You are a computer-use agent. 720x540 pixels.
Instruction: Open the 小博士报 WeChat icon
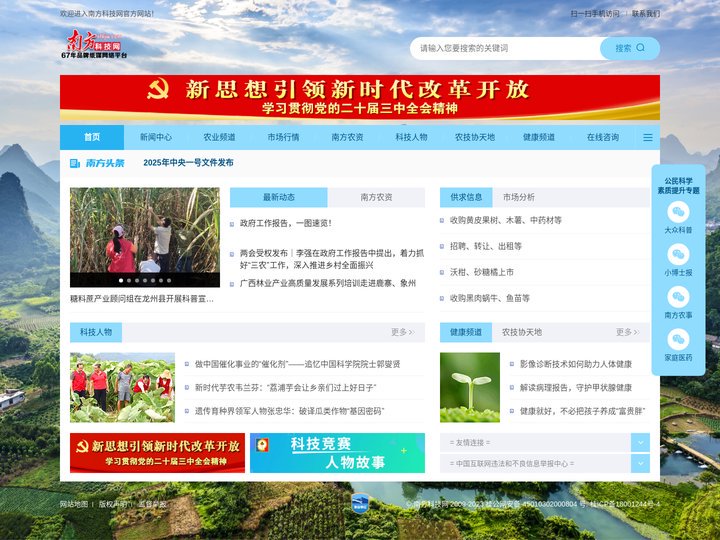[678, 254]
